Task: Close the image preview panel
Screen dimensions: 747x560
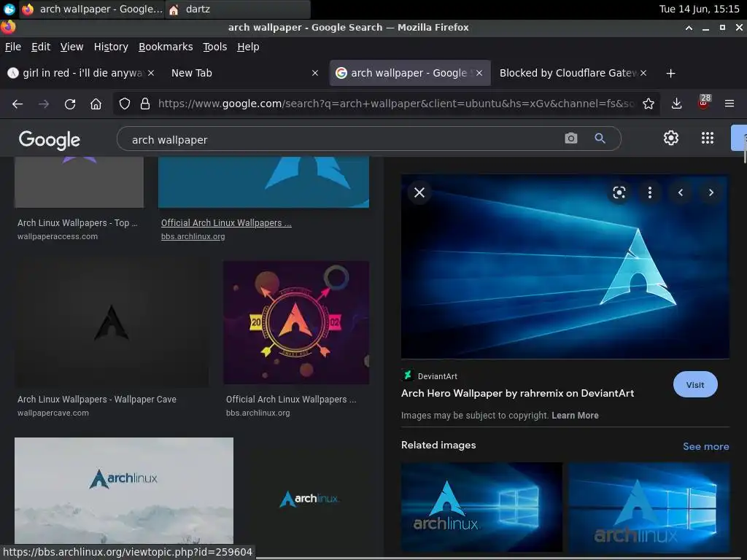Action: (419, 192)
